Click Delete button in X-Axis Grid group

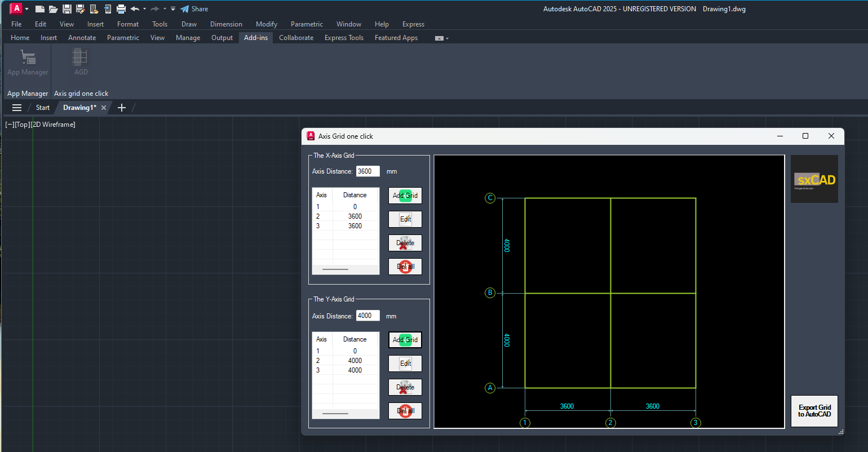[x=405, y=243]
